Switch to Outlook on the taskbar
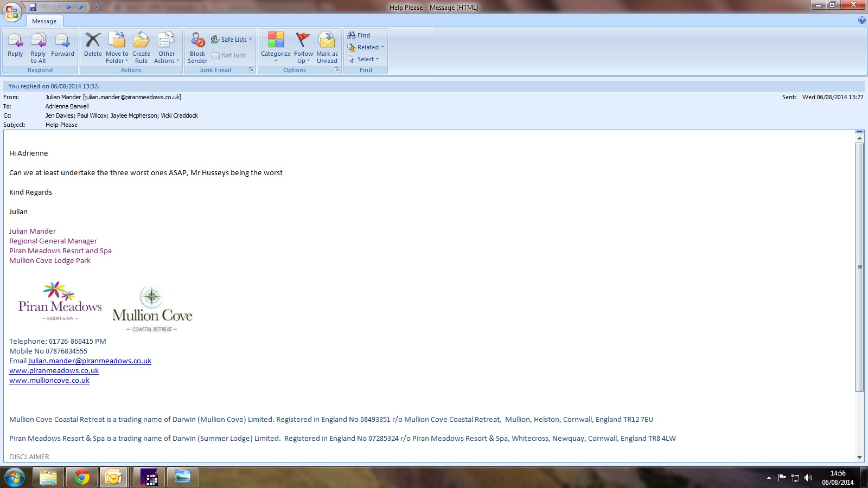This screenshot has height=488, width=868. 114,478
